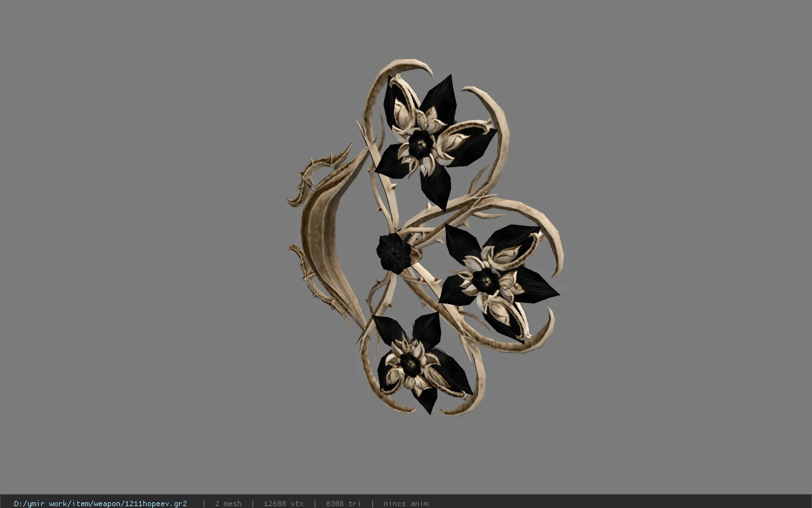
Task: Click the file path 'D:/ymir work/item/weapon/1211hopeev.gr2'
Action: click(100, 504)
